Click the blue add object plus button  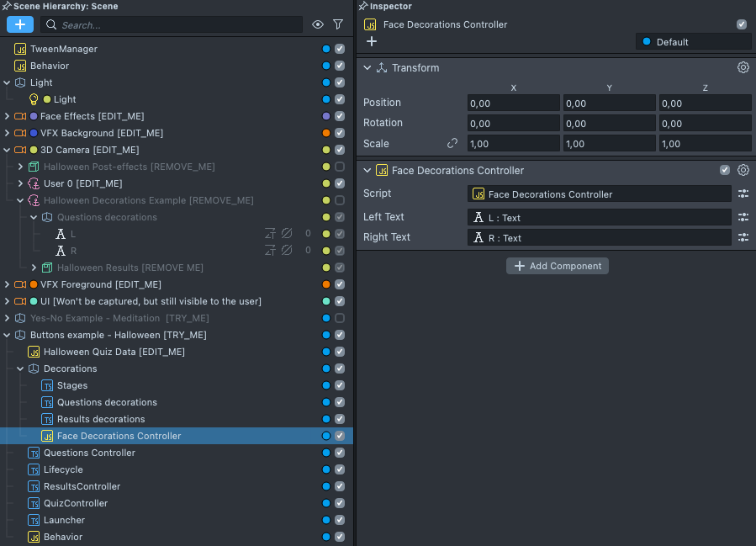(20, 25)
